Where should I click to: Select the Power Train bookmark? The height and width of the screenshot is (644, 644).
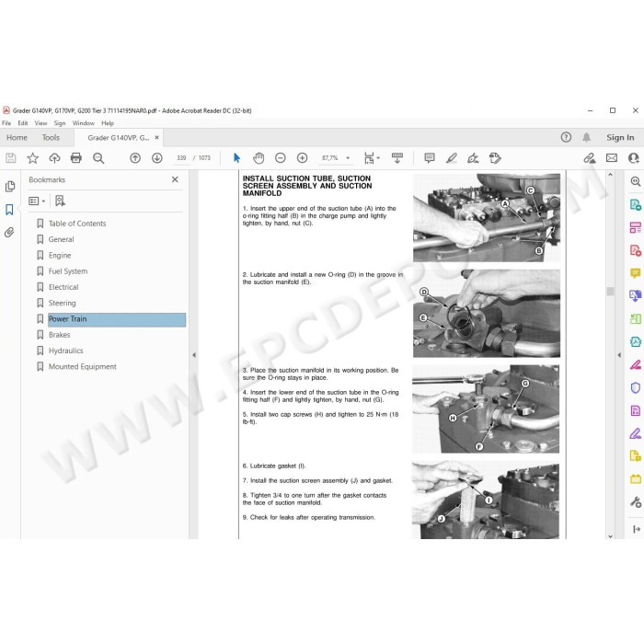(117, 319)
